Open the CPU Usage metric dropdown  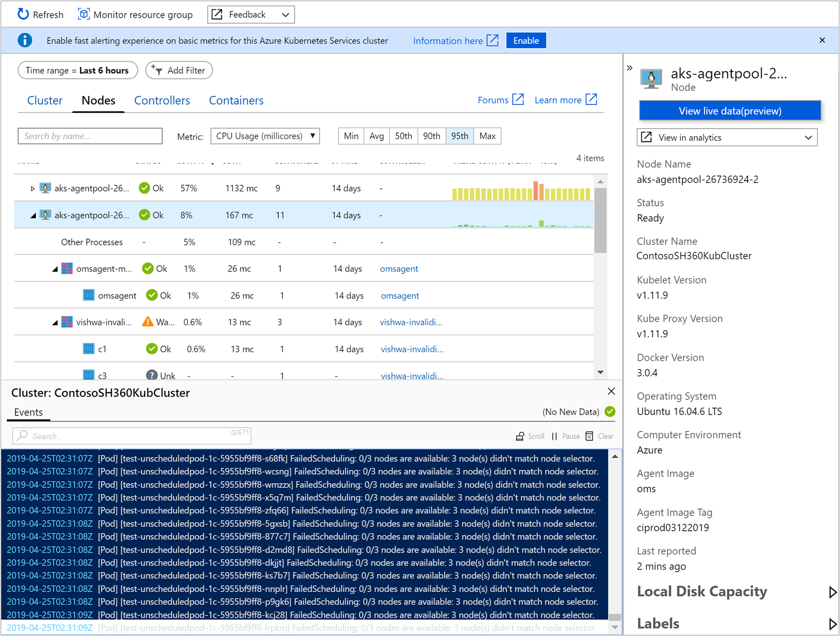265,136
